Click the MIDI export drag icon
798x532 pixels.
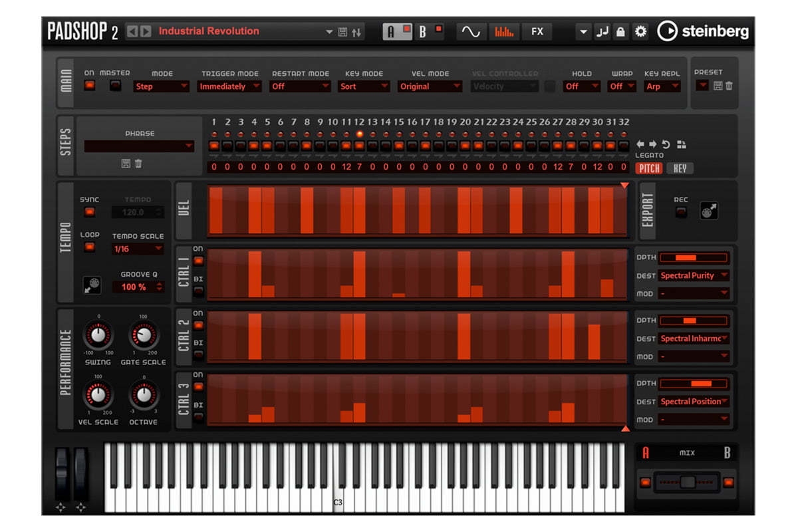point(709,211)
